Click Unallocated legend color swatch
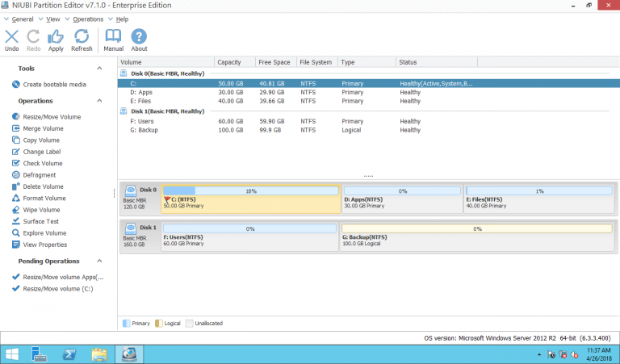 (190, 324)
